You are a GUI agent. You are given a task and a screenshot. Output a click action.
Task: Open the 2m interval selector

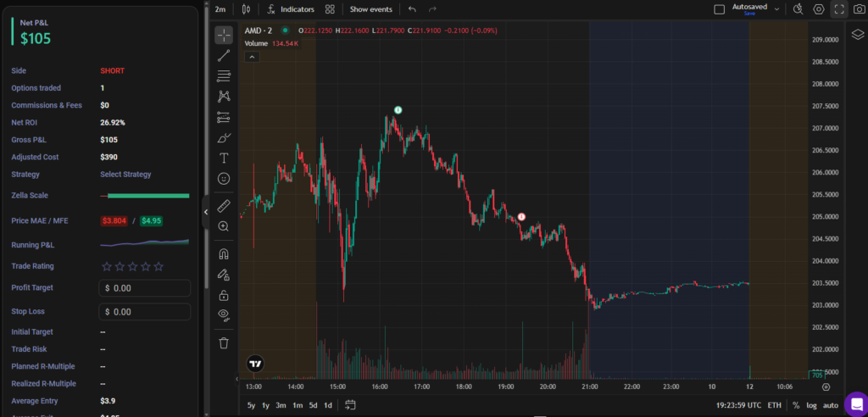(220, 9)
